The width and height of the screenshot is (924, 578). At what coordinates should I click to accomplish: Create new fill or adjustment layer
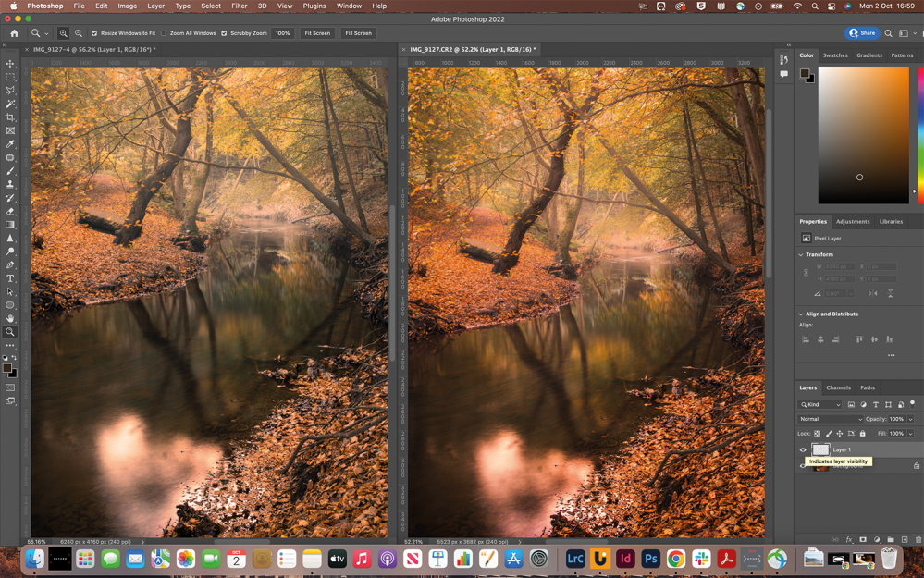point(877,539)
